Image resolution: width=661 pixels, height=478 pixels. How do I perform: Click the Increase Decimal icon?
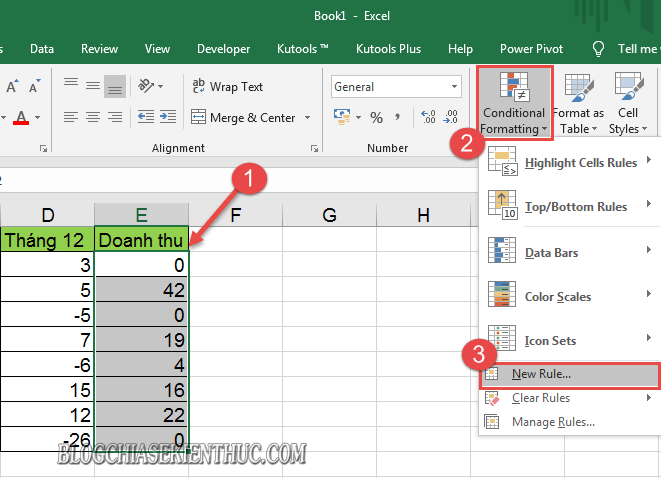[x=428, y=117]
